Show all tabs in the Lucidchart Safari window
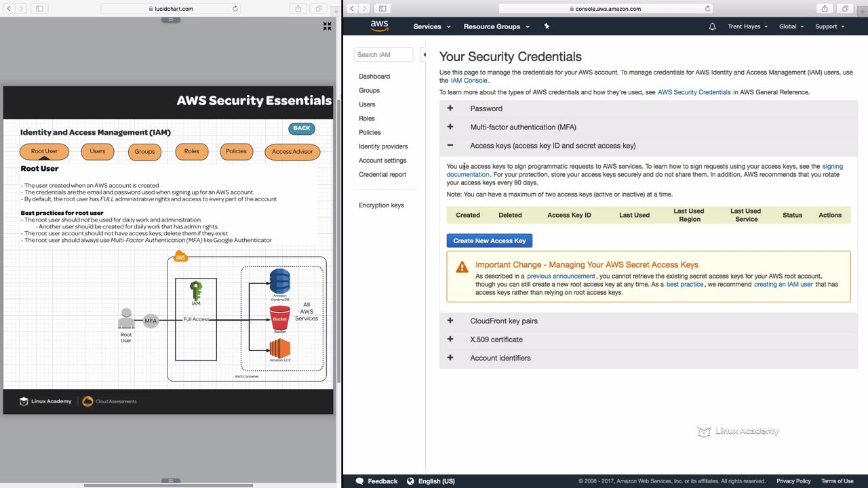Viewport: 868px width, 488px height. click(x=319, y=9)
